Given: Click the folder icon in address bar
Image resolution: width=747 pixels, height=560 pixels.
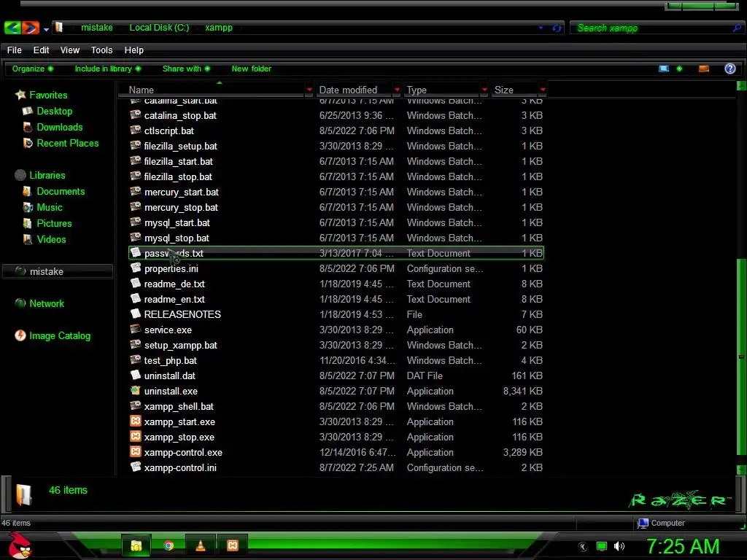Looking at the screenshot, I should 59,27.
